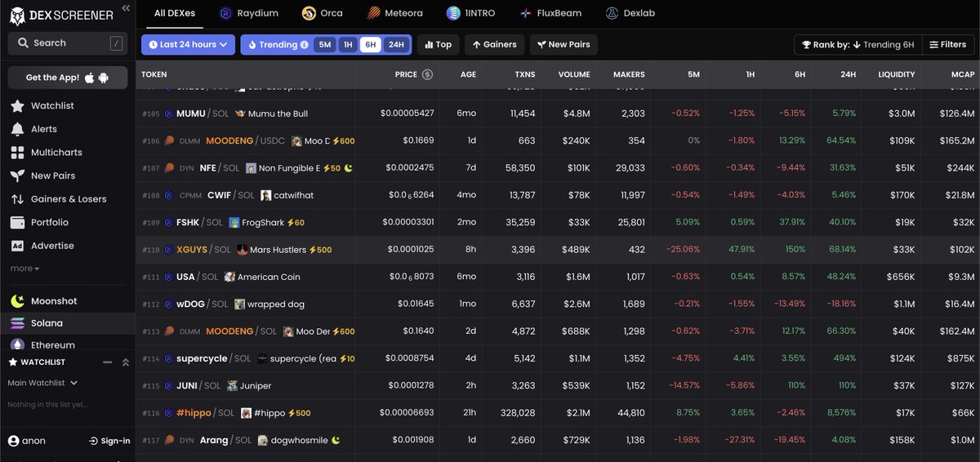
Task: Switch to the 1INTRO tab
Action: pos(470,14)
